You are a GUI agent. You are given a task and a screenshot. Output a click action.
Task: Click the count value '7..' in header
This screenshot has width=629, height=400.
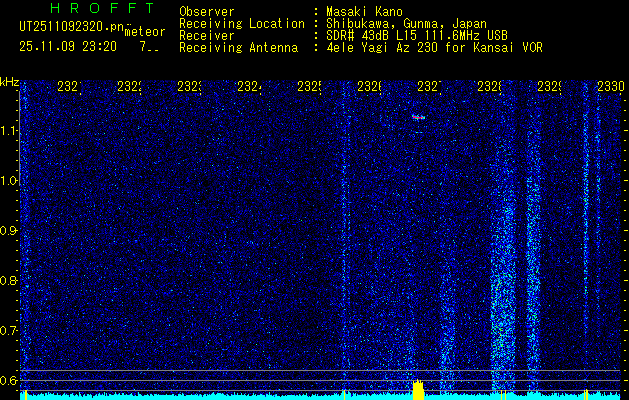[x=149, y=47]
